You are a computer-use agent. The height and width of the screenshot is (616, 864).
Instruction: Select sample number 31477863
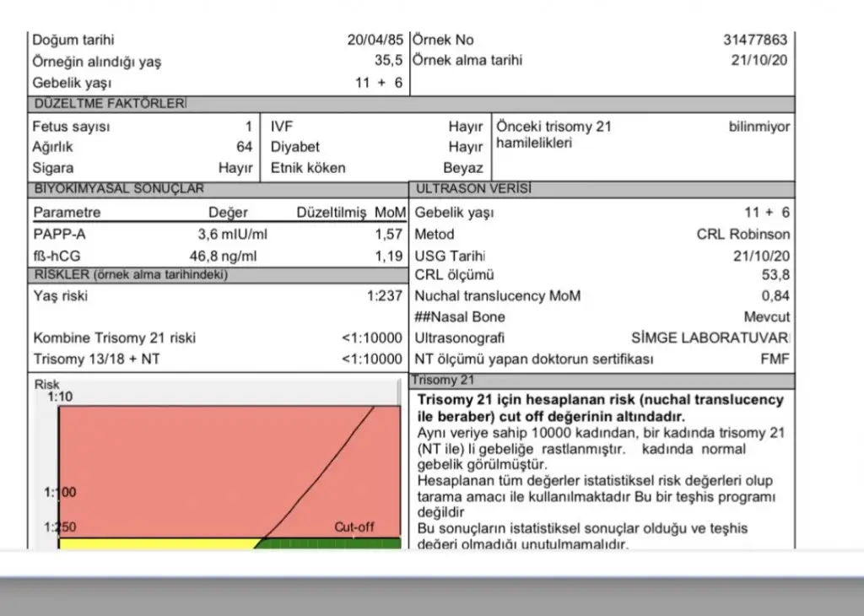755,40
